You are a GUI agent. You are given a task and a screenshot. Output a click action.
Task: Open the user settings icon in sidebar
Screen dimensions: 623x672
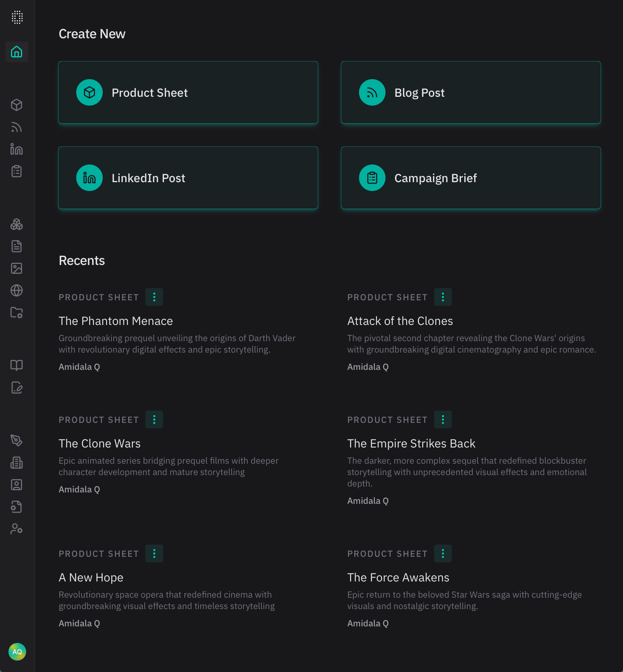point(17,529)
